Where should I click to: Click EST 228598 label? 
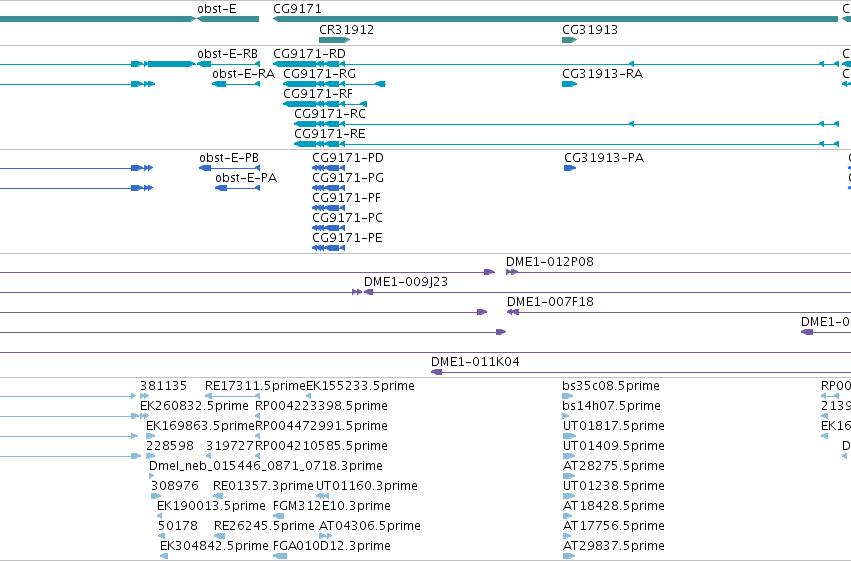click(170, 446)
